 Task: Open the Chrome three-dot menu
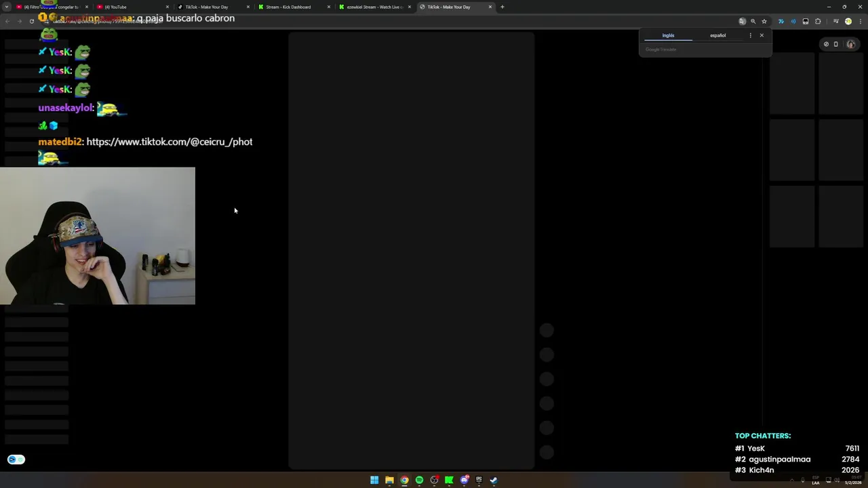click(x=859, y=21)
